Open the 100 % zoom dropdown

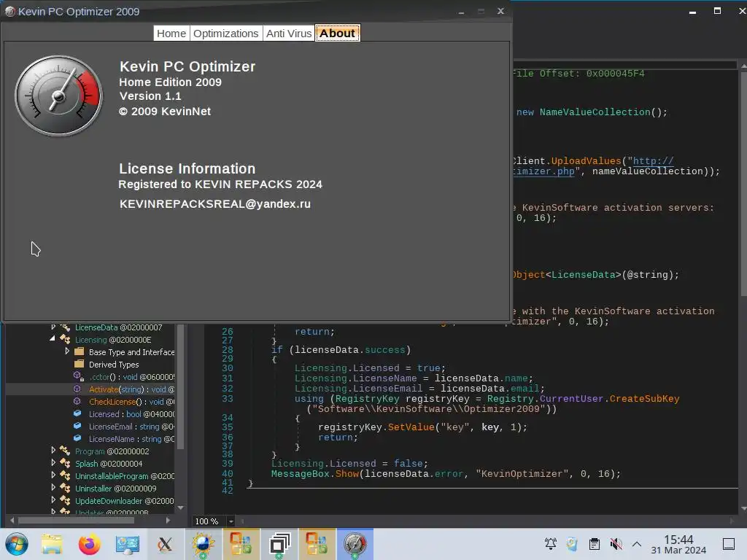(231, 521)
